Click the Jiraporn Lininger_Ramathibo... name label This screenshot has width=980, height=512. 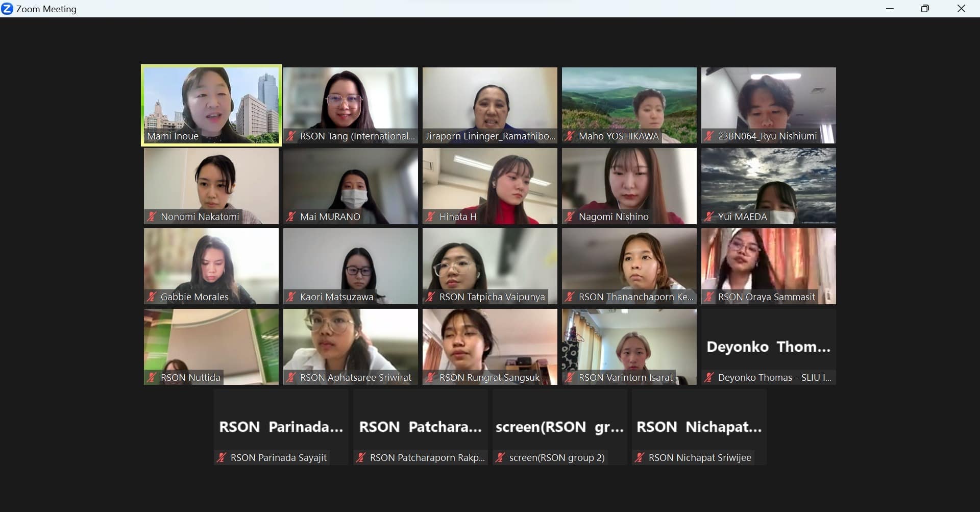(491, 136)
